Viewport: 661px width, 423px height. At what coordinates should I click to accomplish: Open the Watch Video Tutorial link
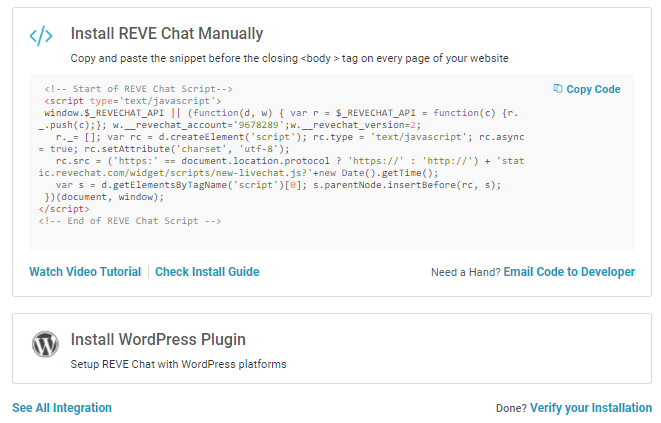click(x=85, y=272)
